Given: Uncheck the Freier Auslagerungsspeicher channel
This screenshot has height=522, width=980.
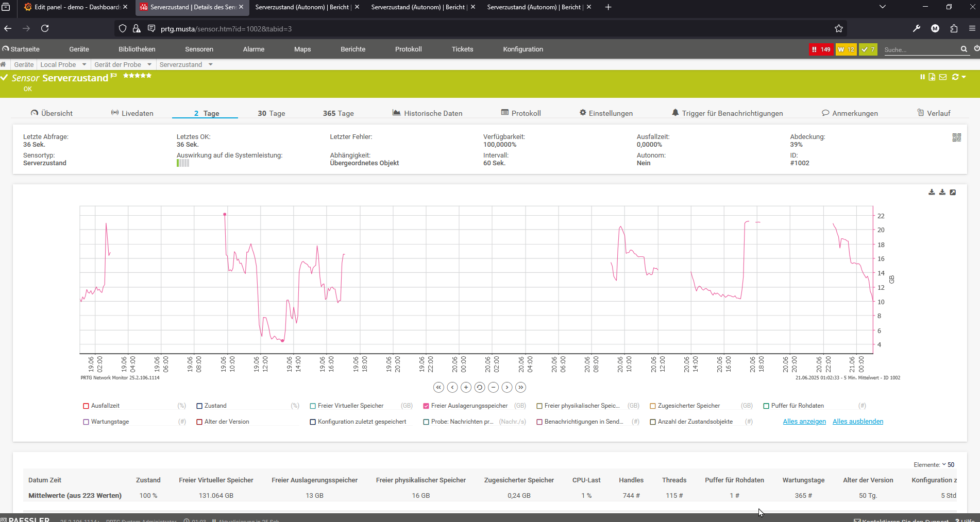Looking at the screenshot, I should pyautogui.click(x=426, y=406).
